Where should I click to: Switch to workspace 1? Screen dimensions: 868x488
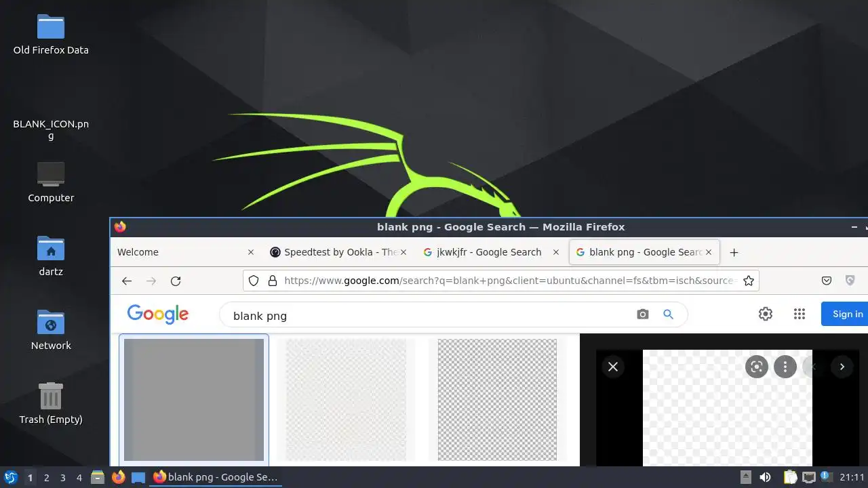click(30, 477)
